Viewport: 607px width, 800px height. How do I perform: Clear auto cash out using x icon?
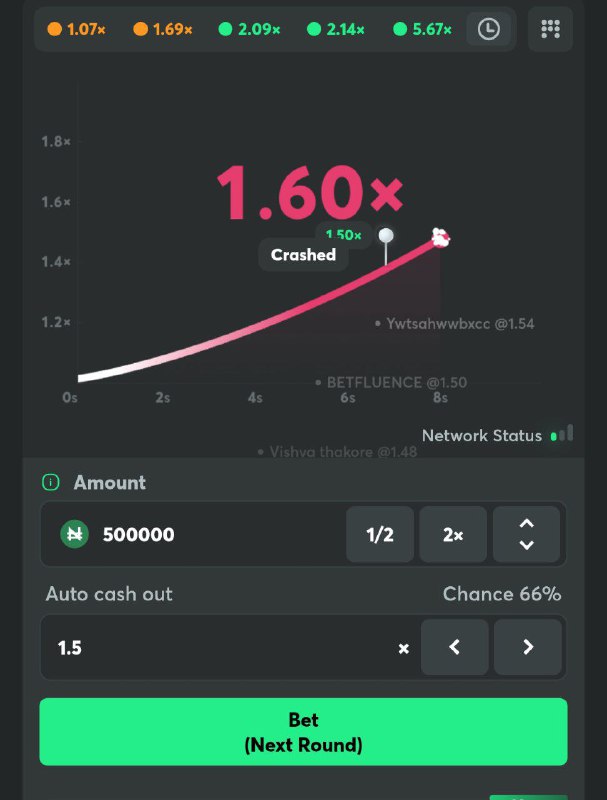(403, 647)
